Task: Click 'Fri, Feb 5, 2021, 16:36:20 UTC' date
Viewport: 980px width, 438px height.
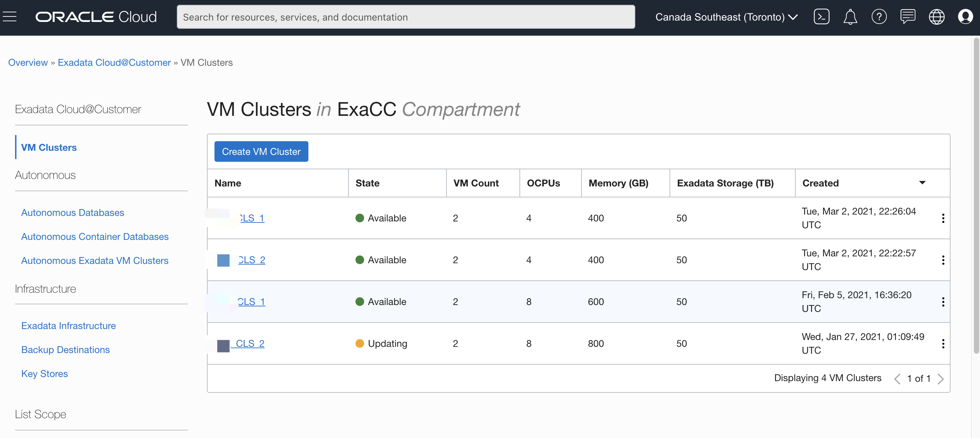Action: point(856,301)
